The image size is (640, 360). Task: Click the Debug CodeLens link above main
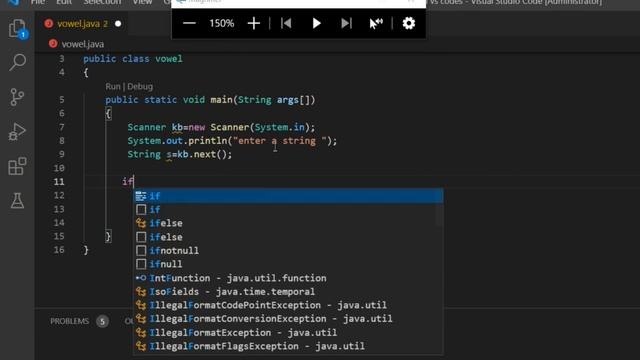click(140, 87)
